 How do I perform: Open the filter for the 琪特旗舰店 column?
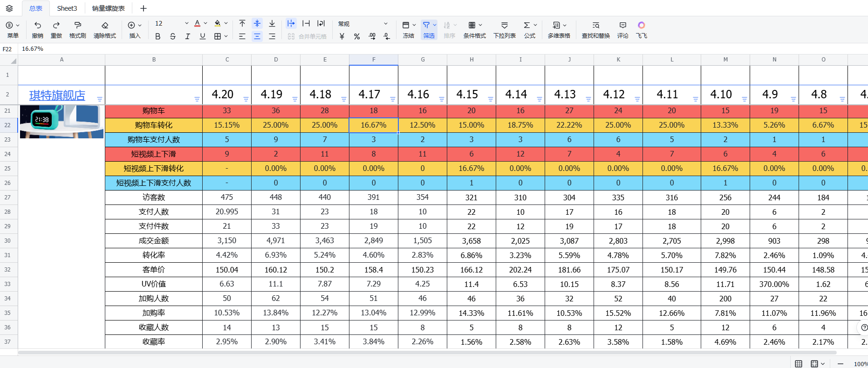click(100, 99)
